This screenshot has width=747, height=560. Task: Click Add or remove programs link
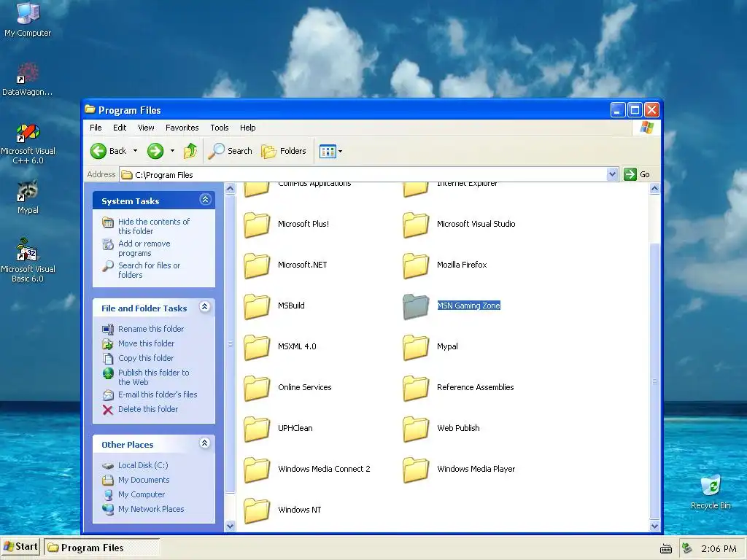tap(144, 248)
